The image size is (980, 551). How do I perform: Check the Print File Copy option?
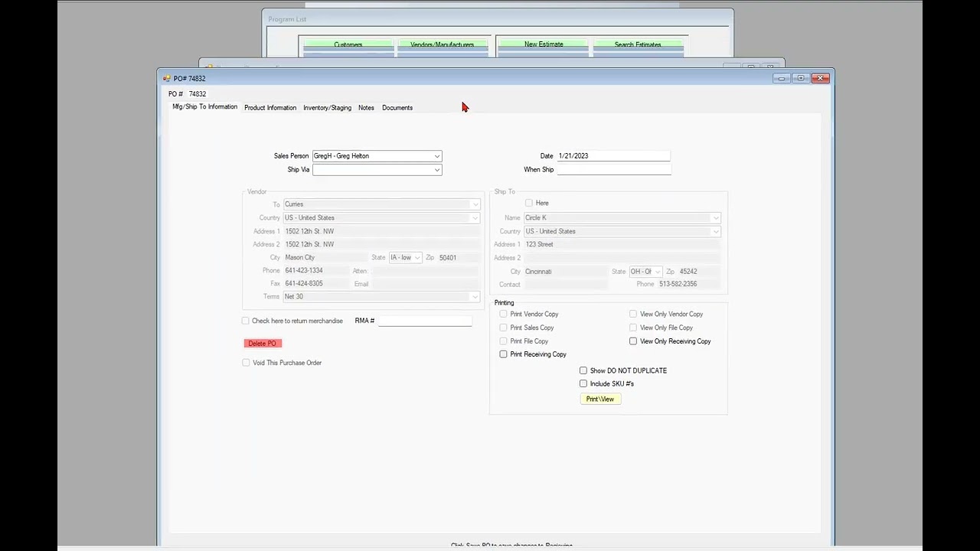[503, 341]
